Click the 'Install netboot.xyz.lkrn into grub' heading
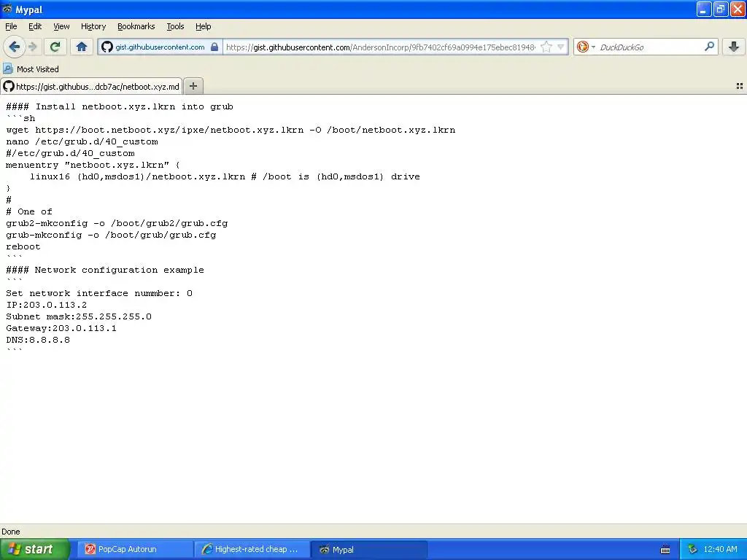Viewport: 747px width, 560px height. 134,106
